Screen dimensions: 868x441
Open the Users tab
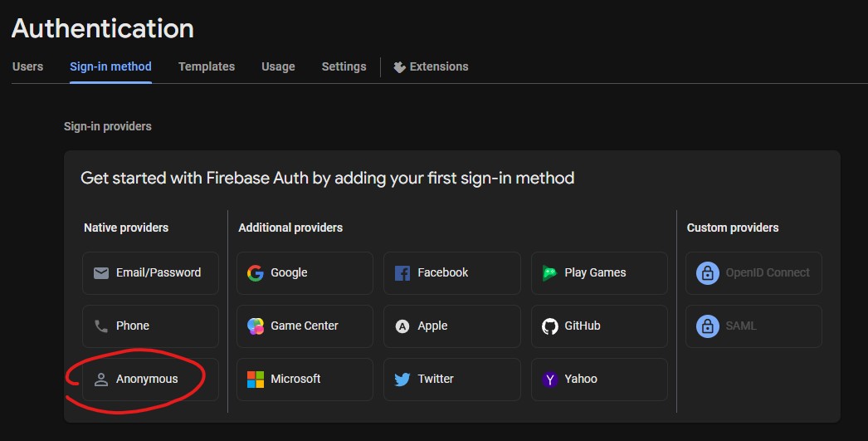tap(27, 66)
